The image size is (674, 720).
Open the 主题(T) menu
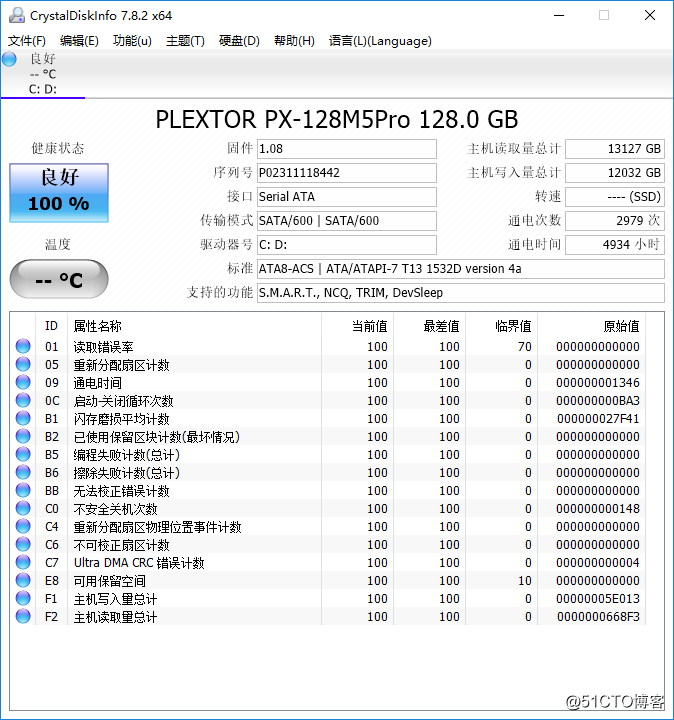tap(185, 41)
